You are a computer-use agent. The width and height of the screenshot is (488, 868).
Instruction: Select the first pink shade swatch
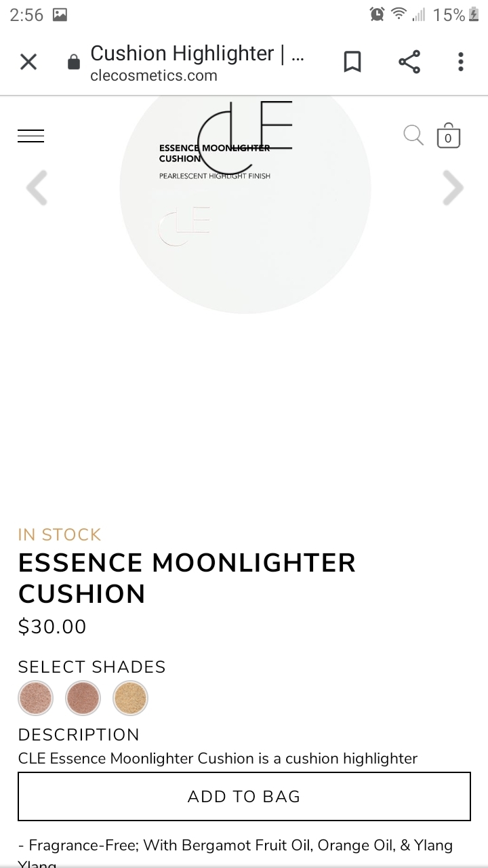[35, 698]
